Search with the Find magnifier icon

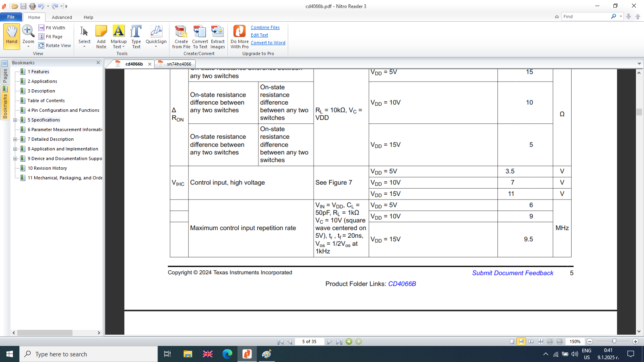[x=613, y=16]
